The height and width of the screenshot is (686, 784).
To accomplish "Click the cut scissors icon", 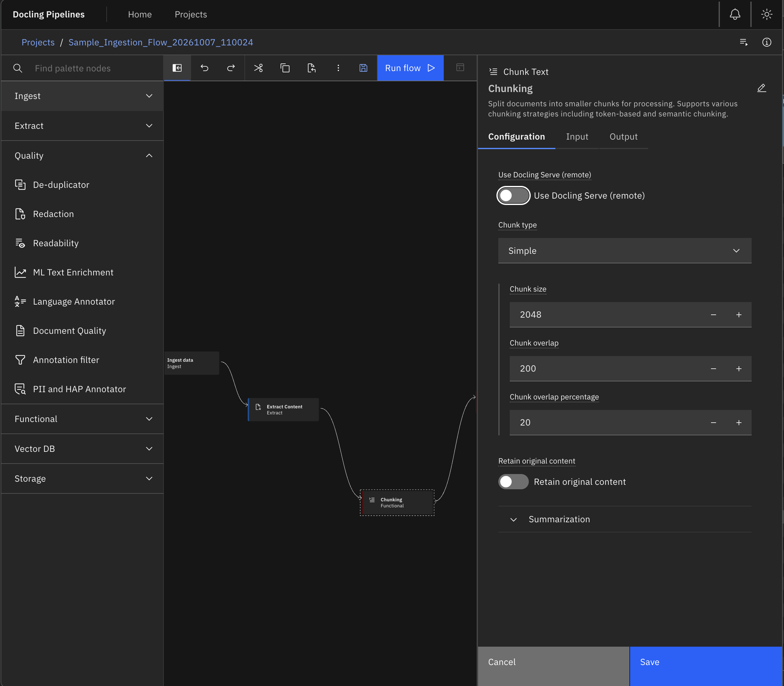I will click(258, 68).
